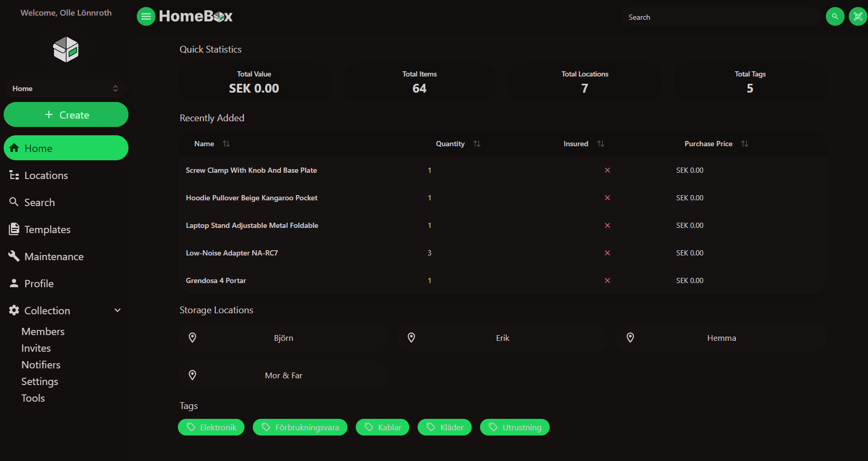Viewport: 868px width, 461px height.
Task: Go to Locations in the sidebar
Action: (x=46, y=175)
